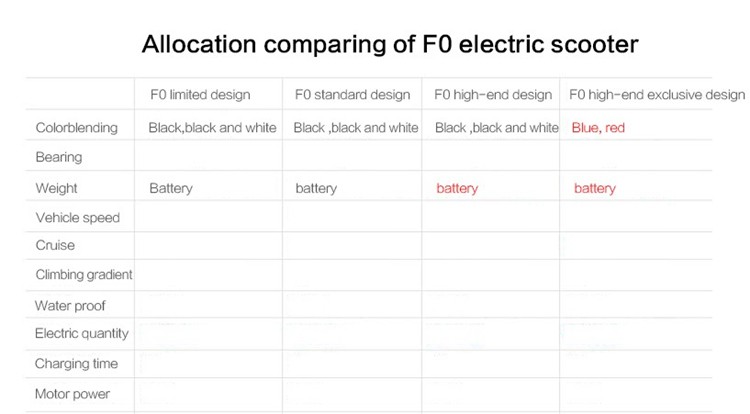Click the 'Colorblending' row label
This screenshot has height=414, width=750.
click(77, 128)
